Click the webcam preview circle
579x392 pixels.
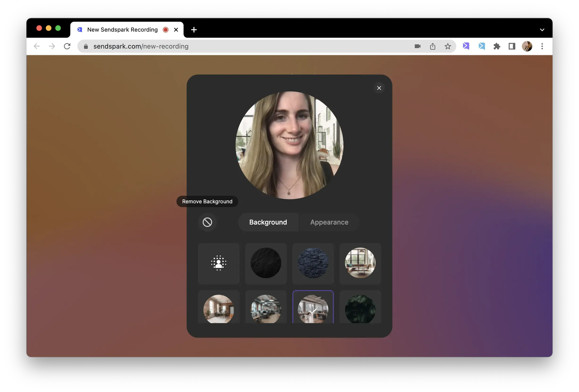point(289,145)
